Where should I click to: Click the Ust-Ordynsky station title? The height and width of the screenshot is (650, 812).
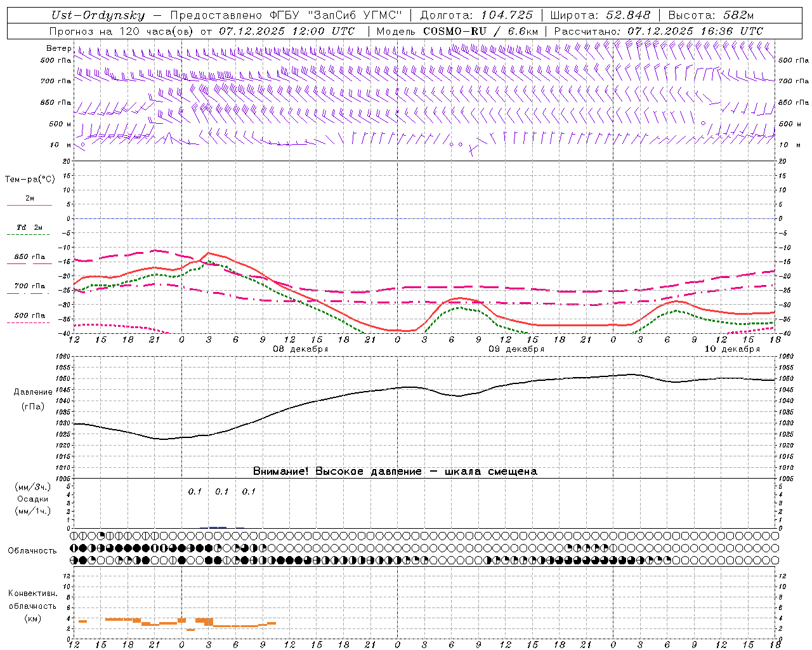coord(98,15)
